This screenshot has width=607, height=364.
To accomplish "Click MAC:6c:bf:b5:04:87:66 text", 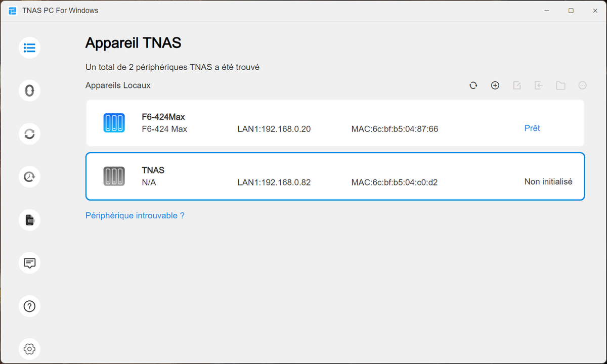I will pos(395,129).
